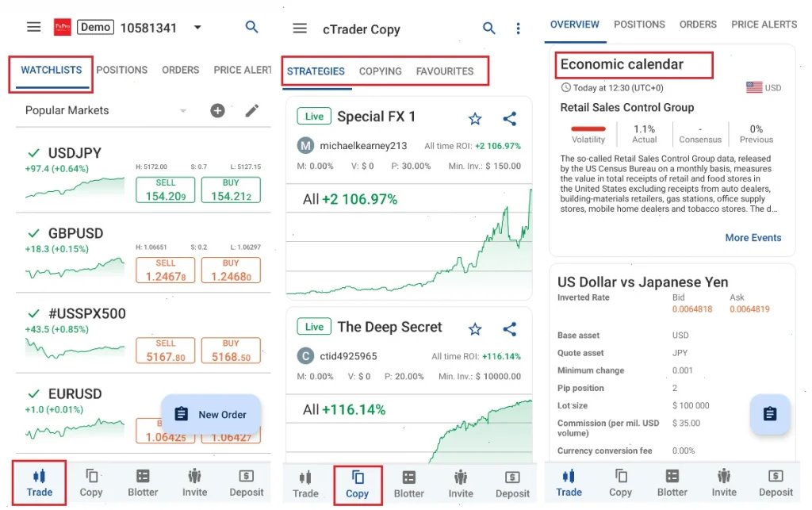The height and width of the screenshot is (510, 812).
Task: Toggle the star on The Deep Secret strategy
Action: tap(475, 328)
